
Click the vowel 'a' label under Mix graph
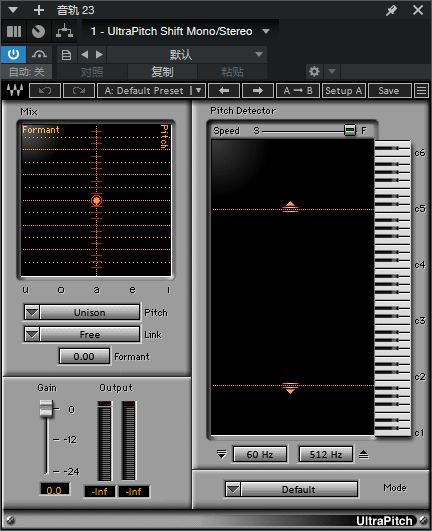tap(96, 290)
